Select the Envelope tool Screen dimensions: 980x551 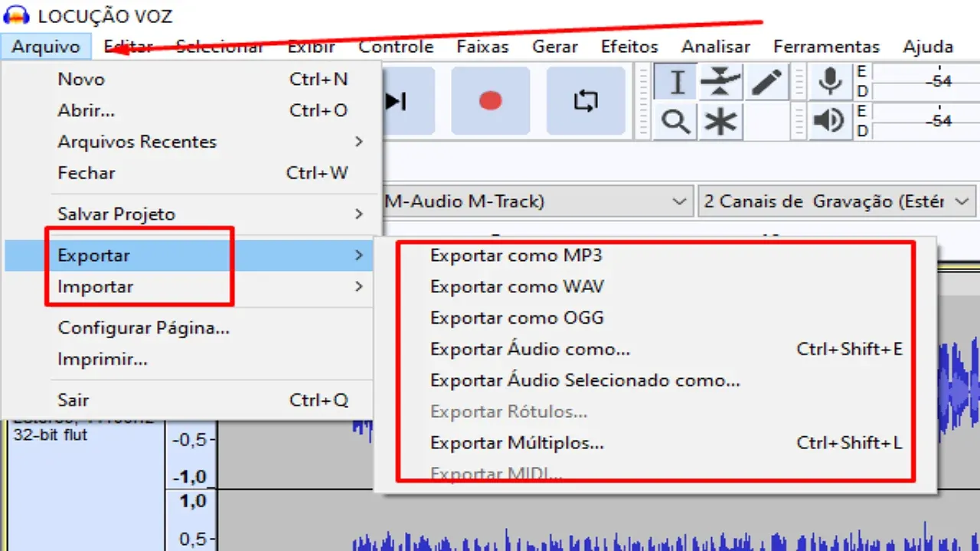(x=720, y=82)
